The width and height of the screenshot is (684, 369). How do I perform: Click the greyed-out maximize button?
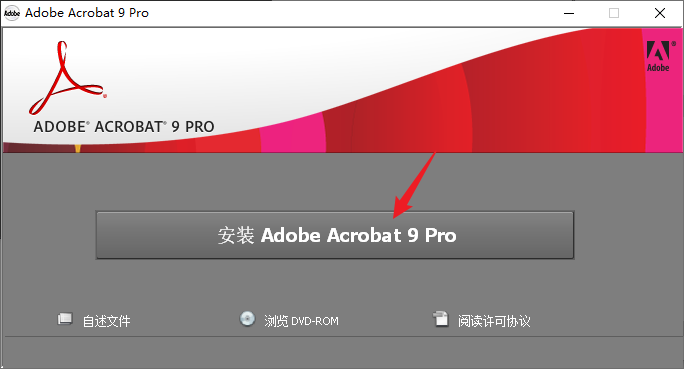(x=614, y=13)
